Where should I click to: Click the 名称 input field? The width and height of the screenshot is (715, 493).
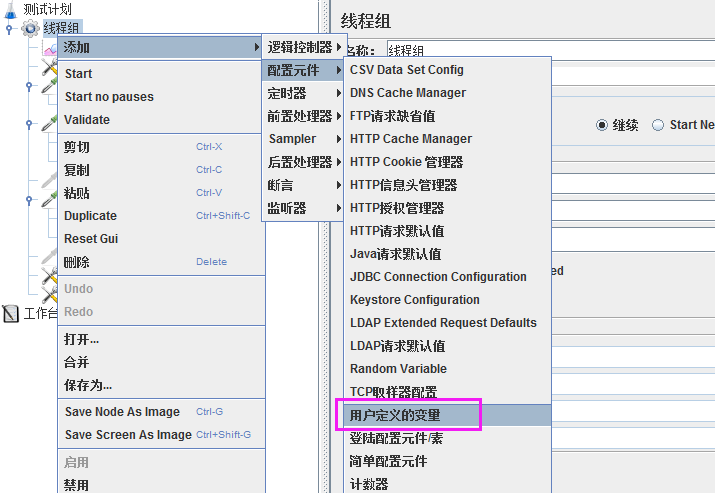pos(551,50)
